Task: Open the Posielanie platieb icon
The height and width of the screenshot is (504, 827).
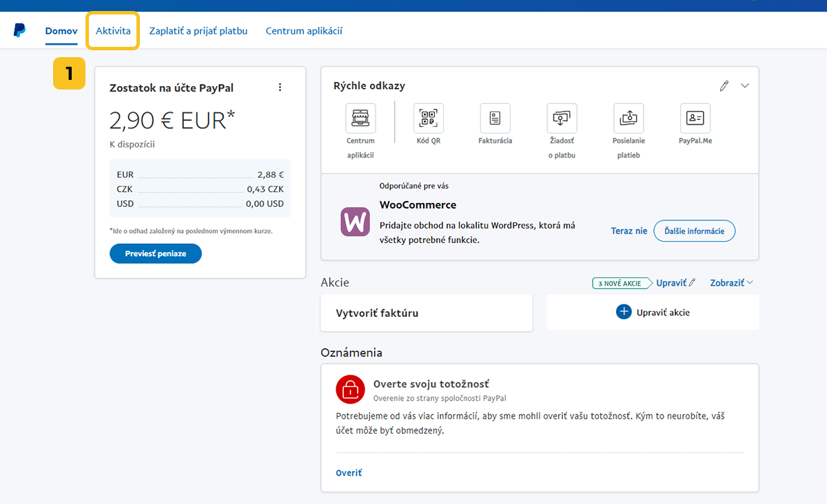Action: click(x=629, y=118)
